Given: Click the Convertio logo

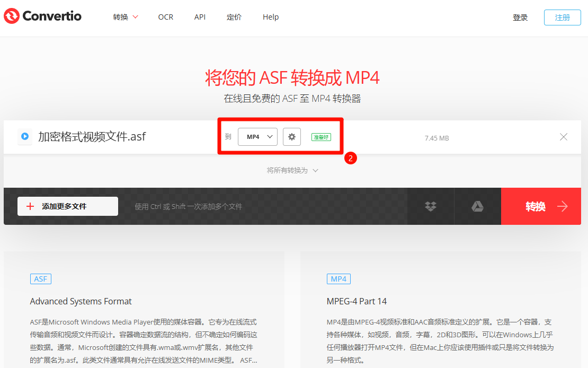Looking at the screenshot, I should (x=42, y=16).
